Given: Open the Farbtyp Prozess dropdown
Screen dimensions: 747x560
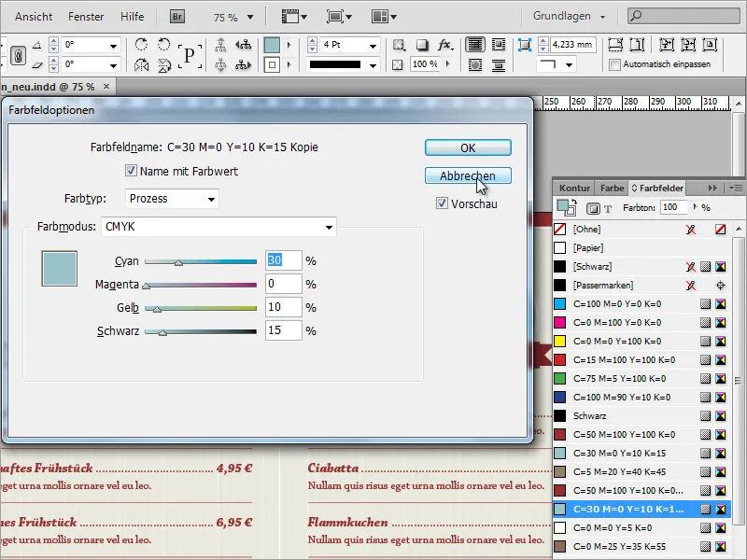Looking at the screenshot, I should 172,199.
